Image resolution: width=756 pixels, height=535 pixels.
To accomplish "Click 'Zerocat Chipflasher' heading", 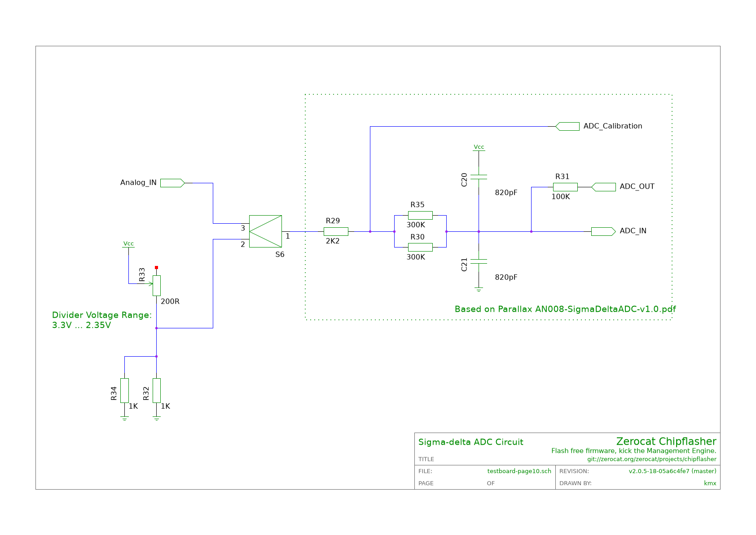I will [666, 441].
